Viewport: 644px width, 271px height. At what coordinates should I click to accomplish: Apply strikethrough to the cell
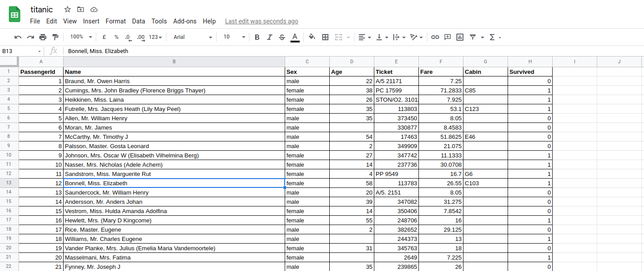click(x=282, y=37)
